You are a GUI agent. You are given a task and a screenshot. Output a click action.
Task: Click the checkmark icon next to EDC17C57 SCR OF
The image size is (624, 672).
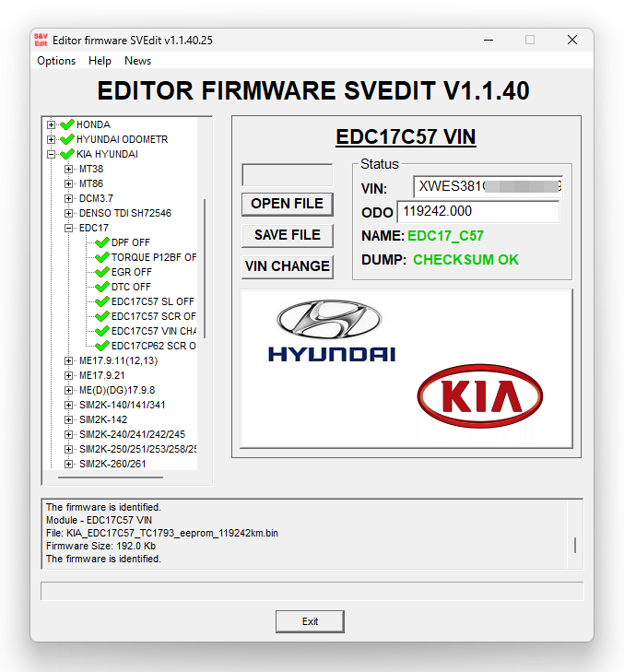pyautogui.click(x=102, y=316)
